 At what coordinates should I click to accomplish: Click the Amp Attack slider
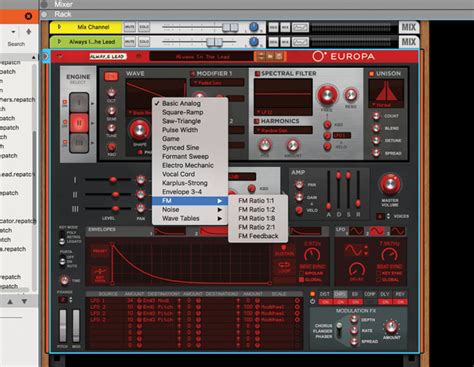[328, 206]
